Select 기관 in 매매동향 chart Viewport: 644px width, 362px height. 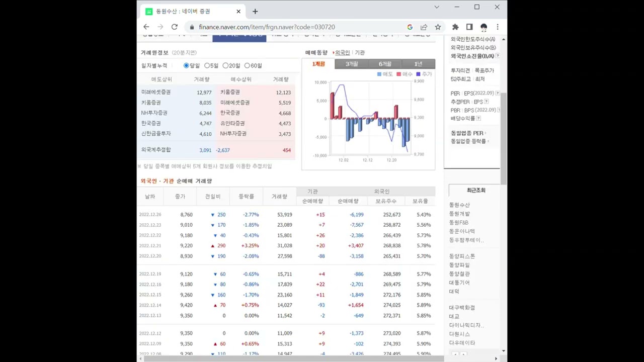(360, 52)
